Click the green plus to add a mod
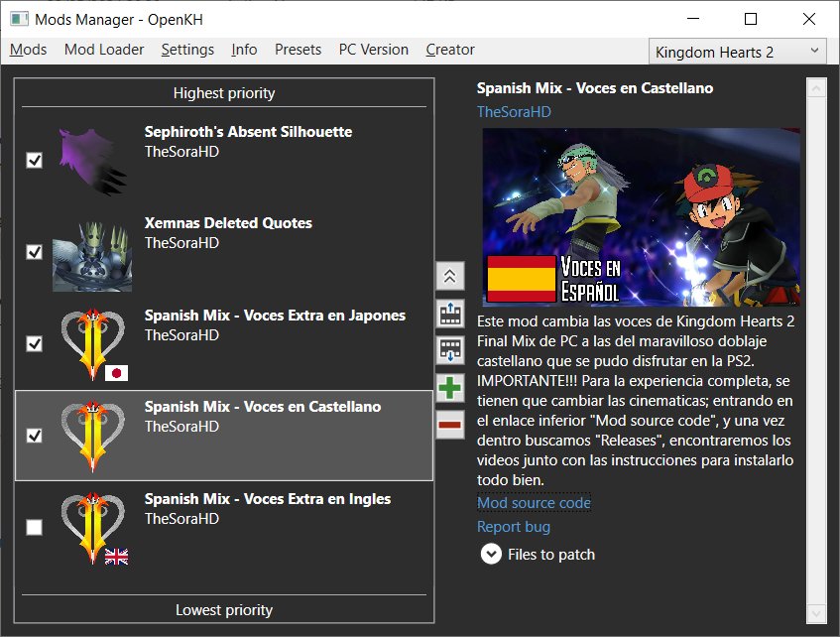 [450, 388]
